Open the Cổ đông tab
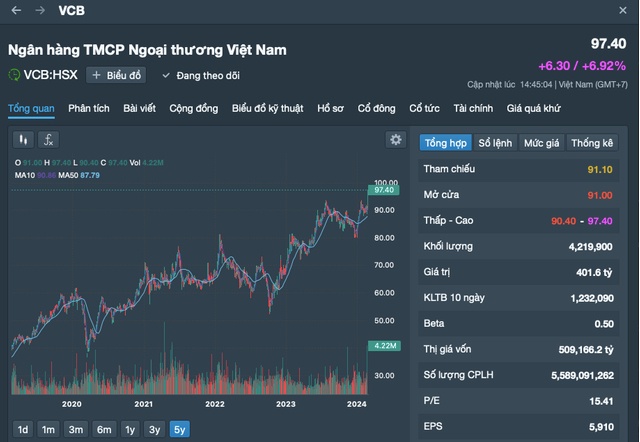 pos(376,109)
